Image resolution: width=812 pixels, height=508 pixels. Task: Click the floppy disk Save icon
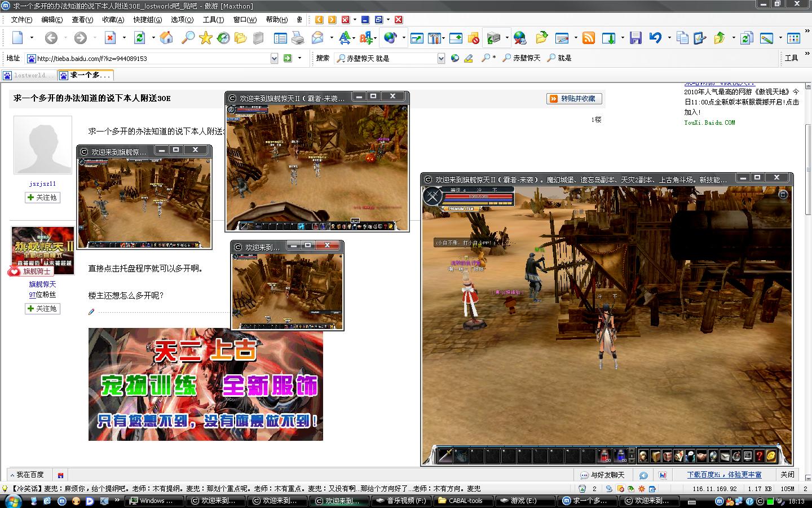[636, 38]
